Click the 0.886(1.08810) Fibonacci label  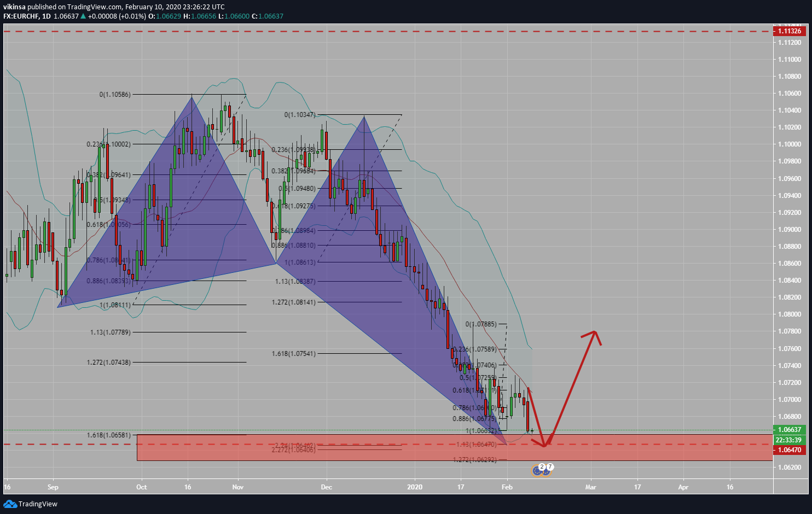(294, 245)
